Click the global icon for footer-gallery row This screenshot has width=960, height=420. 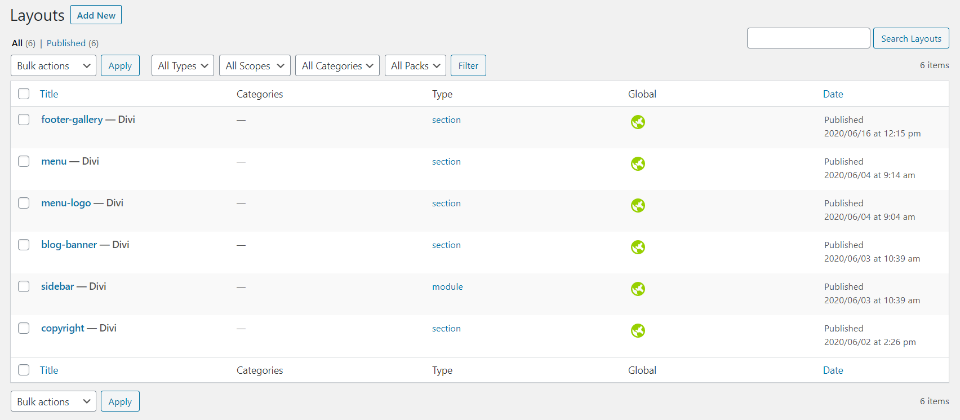(x=637, y=123)
